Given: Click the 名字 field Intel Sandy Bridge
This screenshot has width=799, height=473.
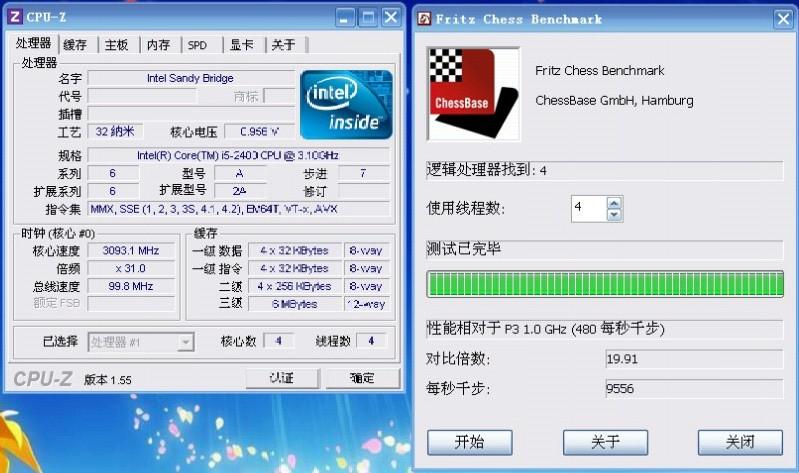Looking at the screenshot, I should (x=191, y=78).
